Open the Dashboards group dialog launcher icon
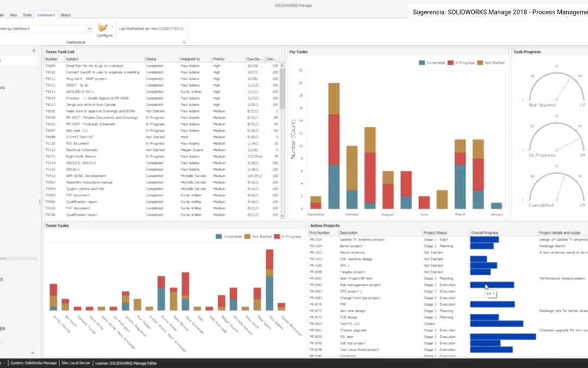The image size is (588, 368). [185, 42]
